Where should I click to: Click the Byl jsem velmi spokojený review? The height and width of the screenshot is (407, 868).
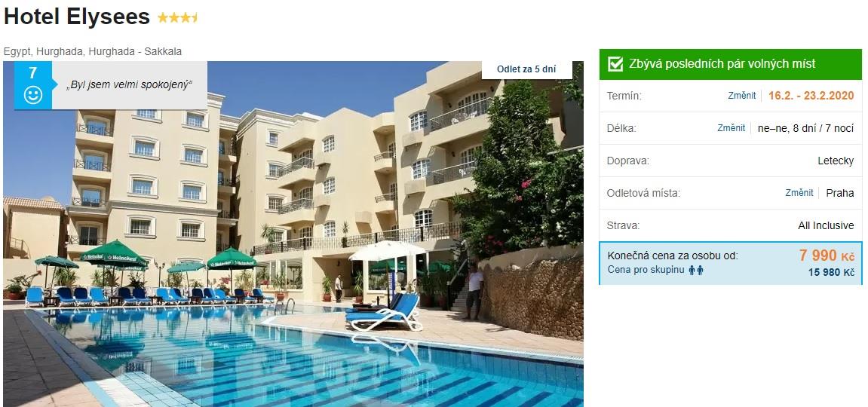[129, 85]
